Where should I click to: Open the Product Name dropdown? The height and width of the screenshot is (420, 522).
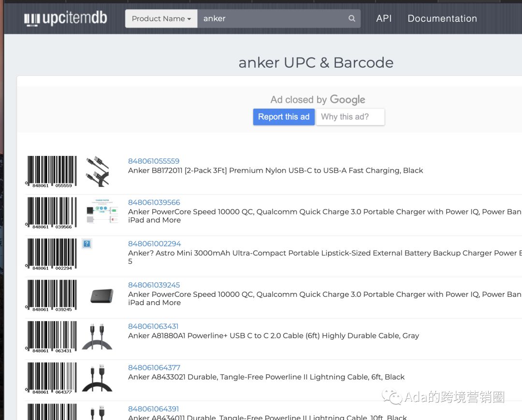click(161, 19)
